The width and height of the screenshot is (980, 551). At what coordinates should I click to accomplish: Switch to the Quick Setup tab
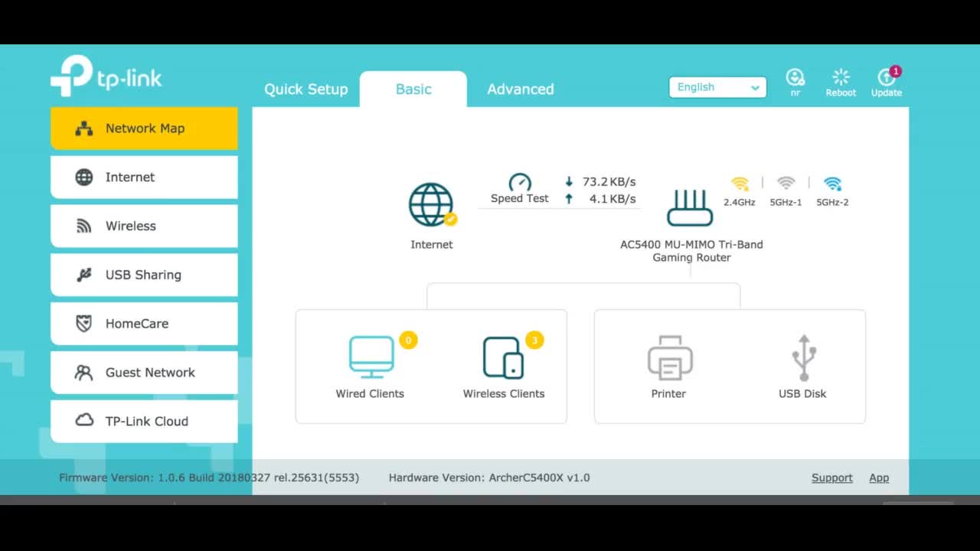[306, 89]
